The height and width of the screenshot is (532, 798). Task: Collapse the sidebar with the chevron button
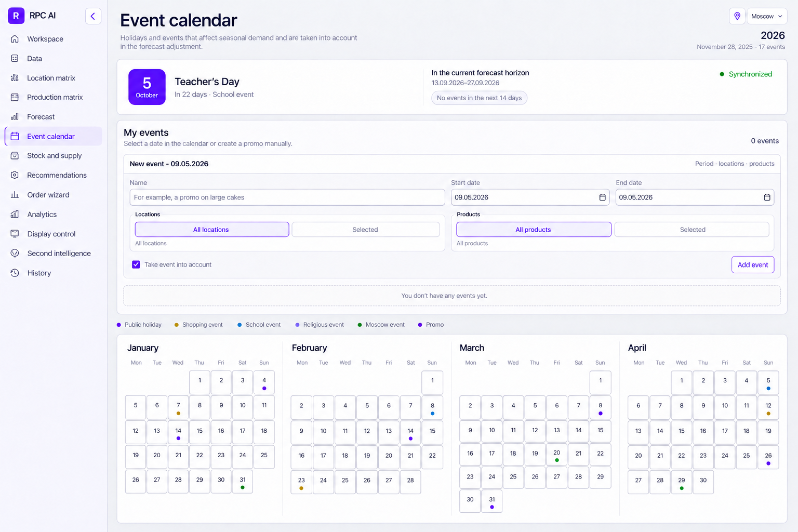coord(93,16)
